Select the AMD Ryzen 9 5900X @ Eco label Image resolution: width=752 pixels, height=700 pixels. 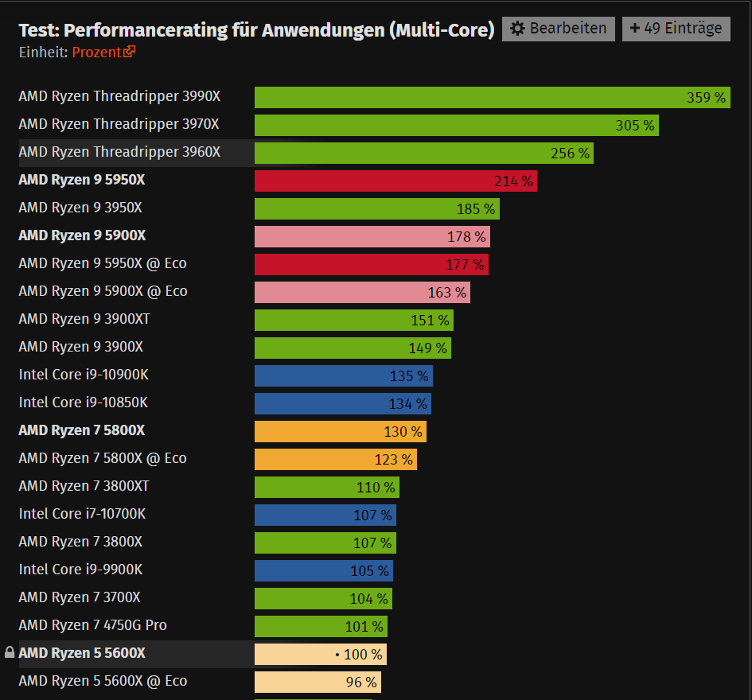(x=103, y=291)
